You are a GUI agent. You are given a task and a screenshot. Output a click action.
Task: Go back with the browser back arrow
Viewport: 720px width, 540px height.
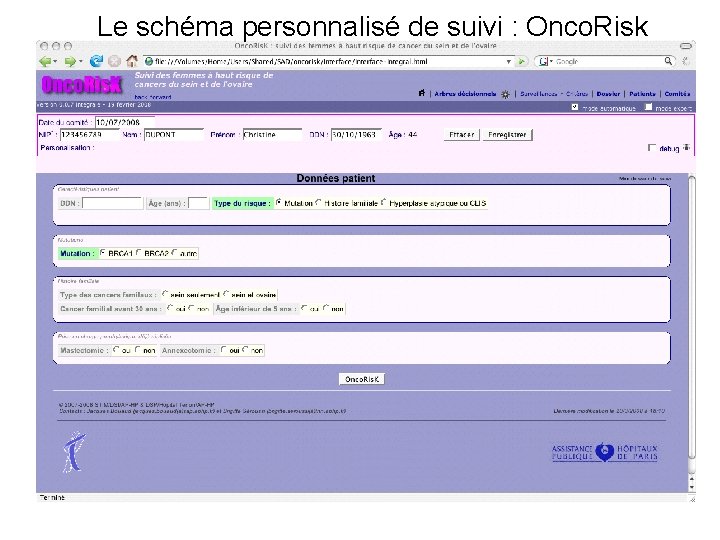[x=45, y=61]
